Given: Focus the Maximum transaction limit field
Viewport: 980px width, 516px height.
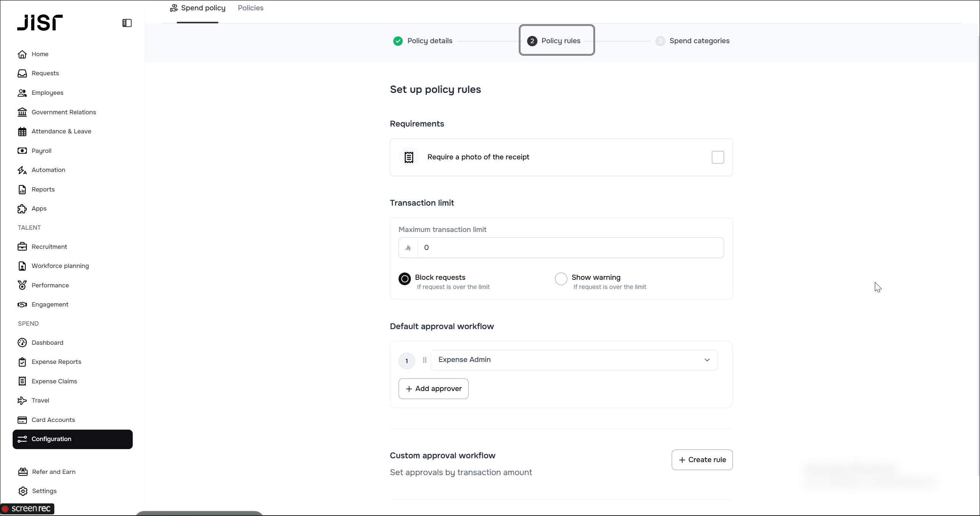Looking at the screenshot, I should [570, 248].
